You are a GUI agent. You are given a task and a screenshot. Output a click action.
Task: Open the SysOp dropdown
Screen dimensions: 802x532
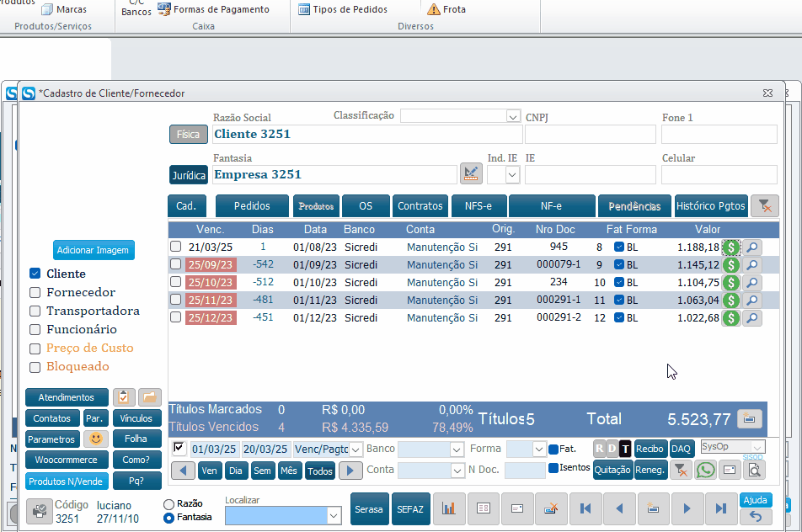coord(757,447)
